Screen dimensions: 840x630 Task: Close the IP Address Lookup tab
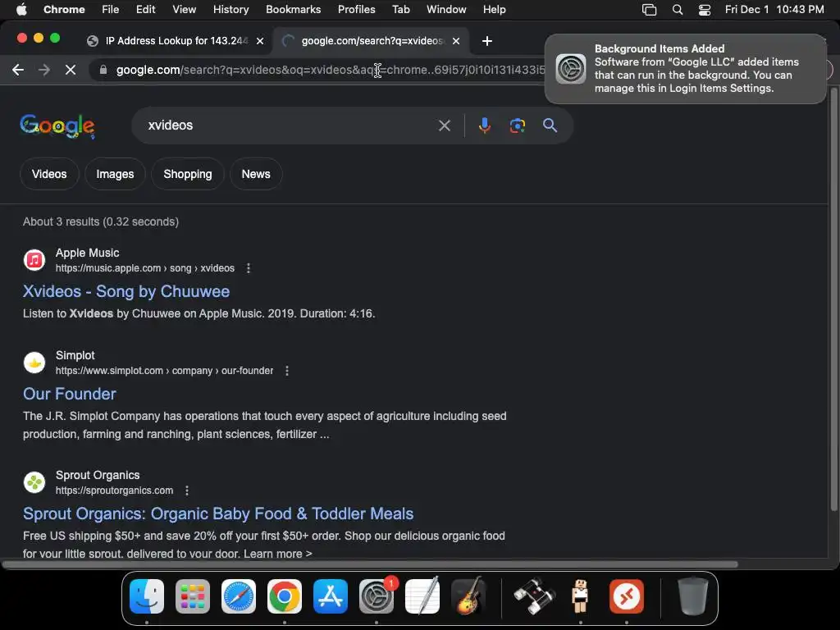tap(260, 41)
